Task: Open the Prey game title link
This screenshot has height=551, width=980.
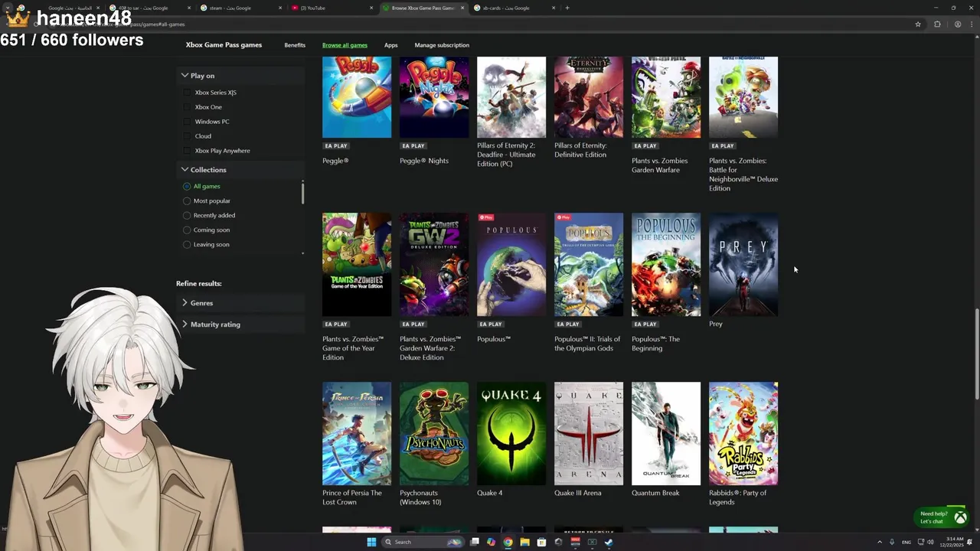Action: click(715, 324)
